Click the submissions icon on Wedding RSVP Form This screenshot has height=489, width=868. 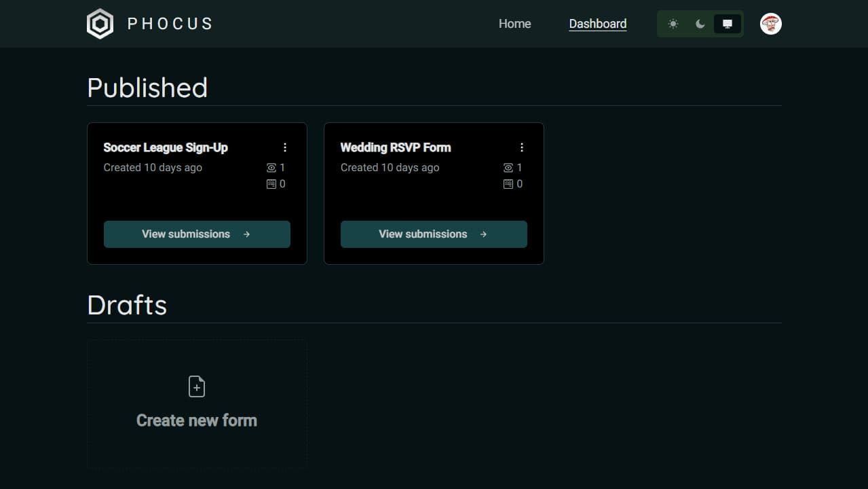tap(510, 183)
